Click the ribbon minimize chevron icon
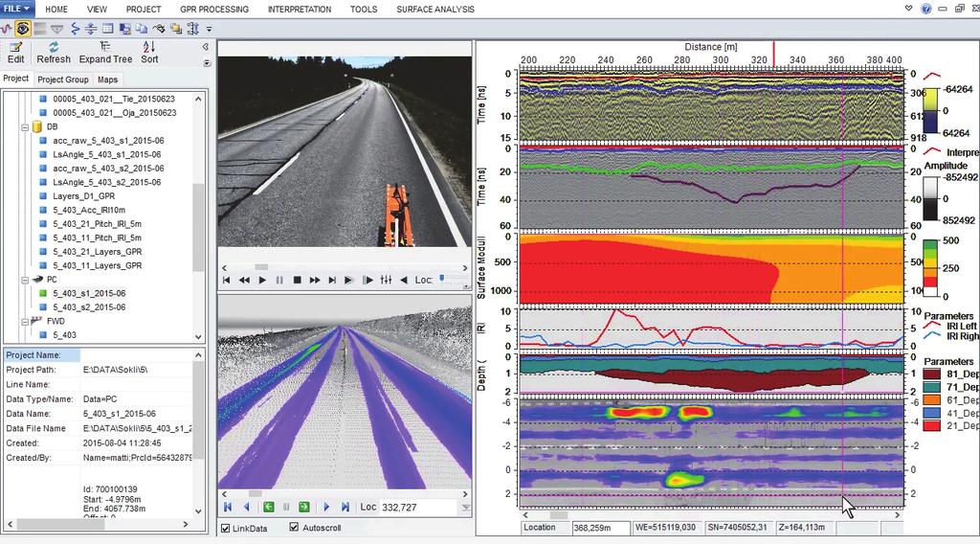 point(909,8)
